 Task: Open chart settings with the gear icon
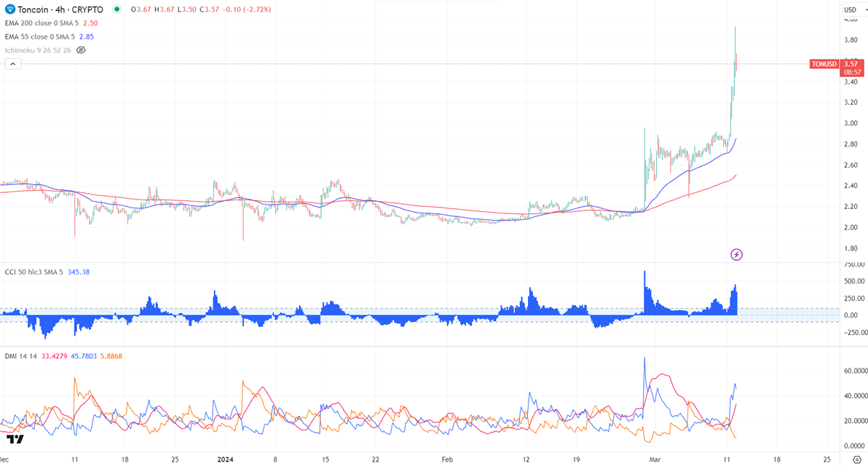coord(857,460)
